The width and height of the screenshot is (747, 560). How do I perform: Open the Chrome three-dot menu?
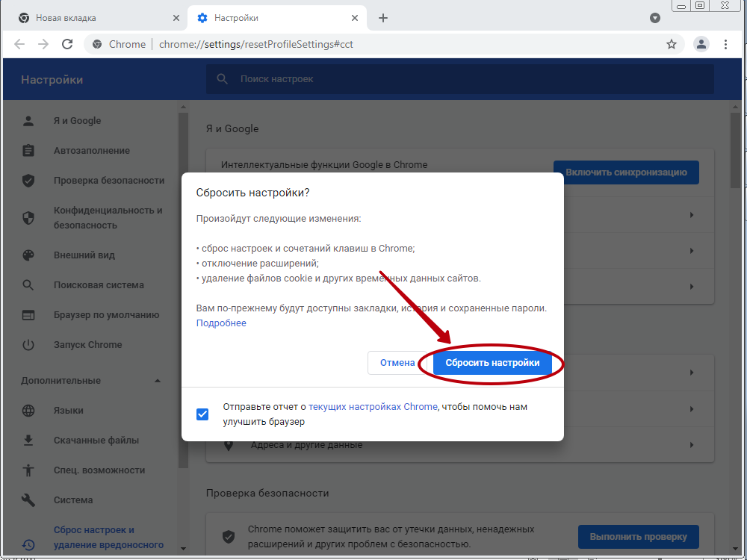725,44
